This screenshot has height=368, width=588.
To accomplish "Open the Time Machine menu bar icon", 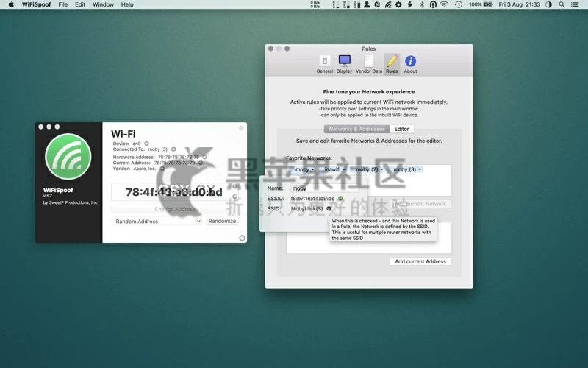I will point(458,4).
